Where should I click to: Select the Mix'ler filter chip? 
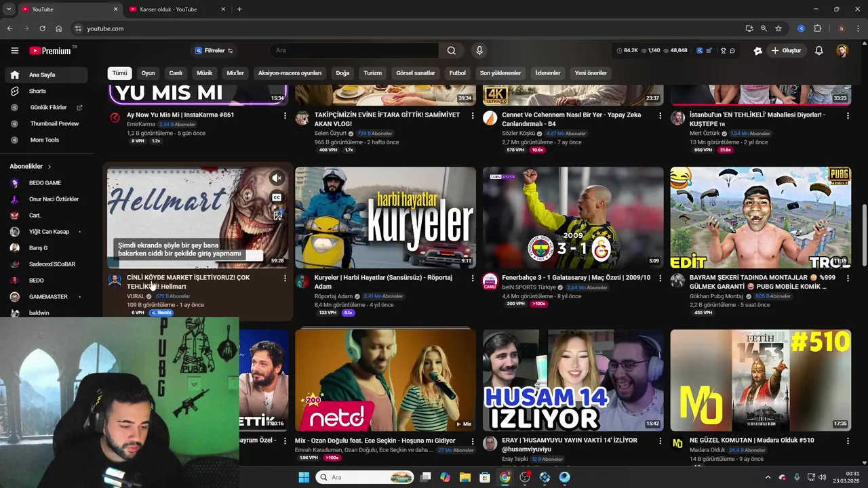[235, 73]
